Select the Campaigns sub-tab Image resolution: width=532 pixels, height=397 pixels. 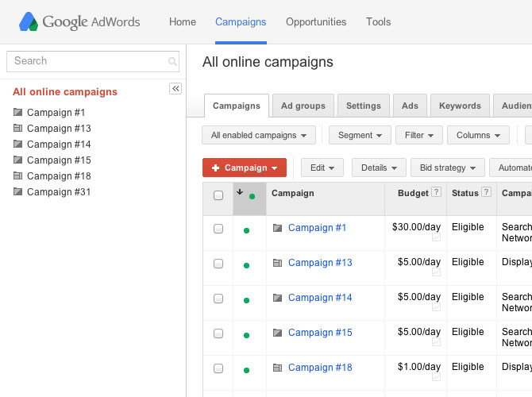[237, 106]
